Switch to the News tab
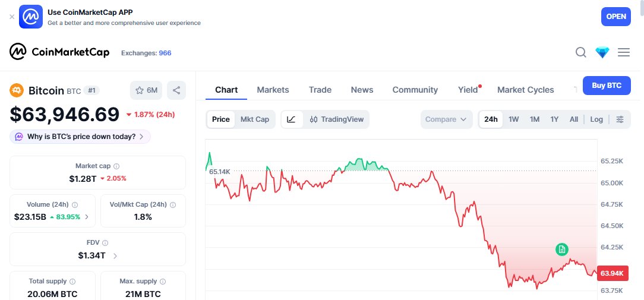 point(362,90)
